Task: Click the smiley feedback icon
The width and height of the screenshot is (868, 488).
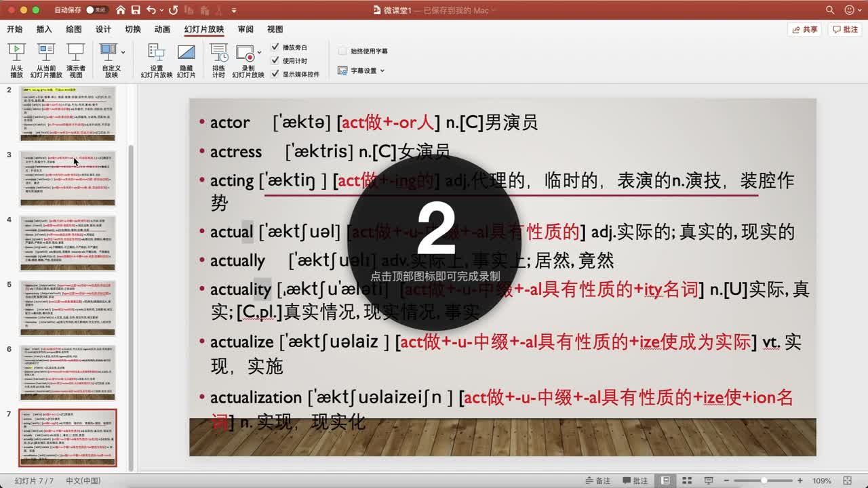Action: tap(849, 10)
